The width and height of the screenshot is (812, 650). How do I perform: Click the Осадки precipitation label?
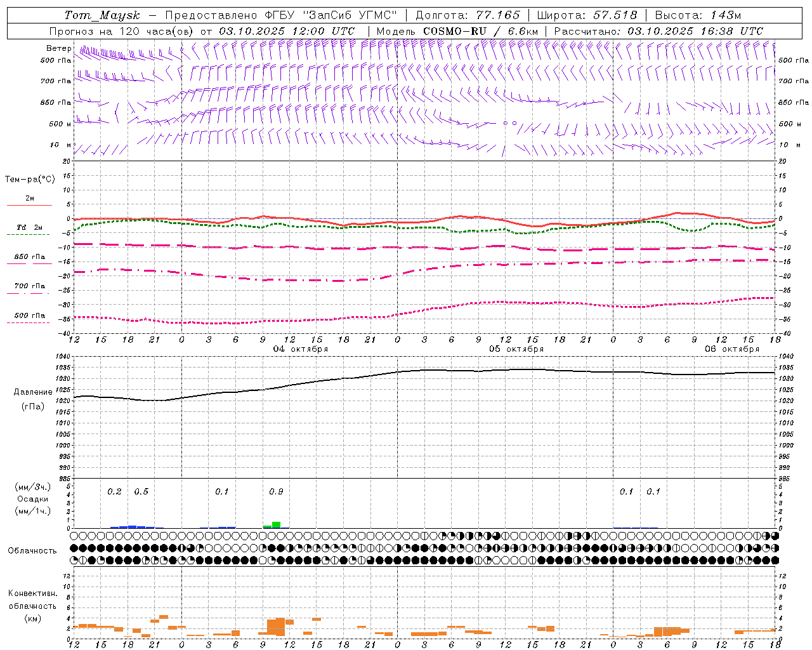tap(33, 499)
